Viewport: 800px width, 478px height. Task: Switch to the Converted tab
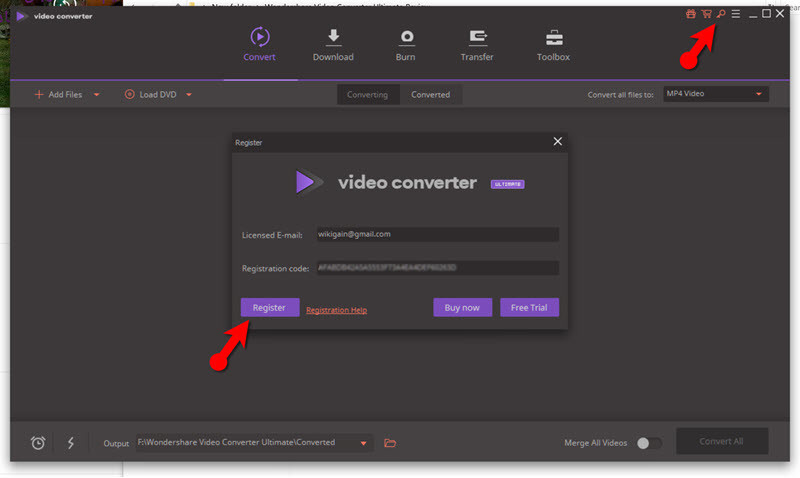click(431, 95)
